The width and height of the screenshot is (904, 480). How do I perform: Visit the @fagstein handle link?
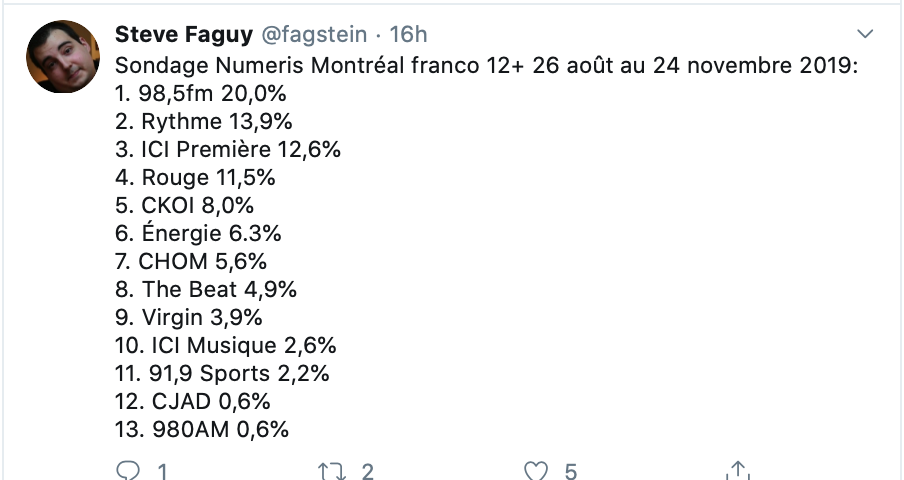point(314,35)
